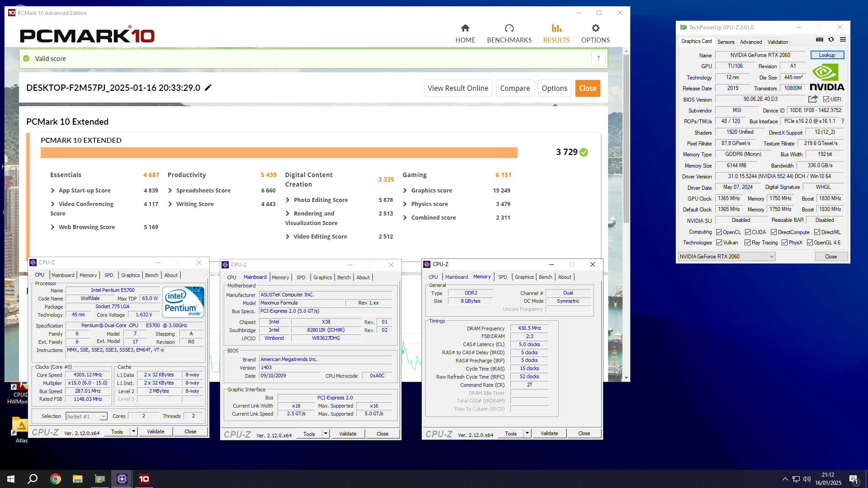
Task: Toggle the OpenCL checkbox
Action: 719,232
